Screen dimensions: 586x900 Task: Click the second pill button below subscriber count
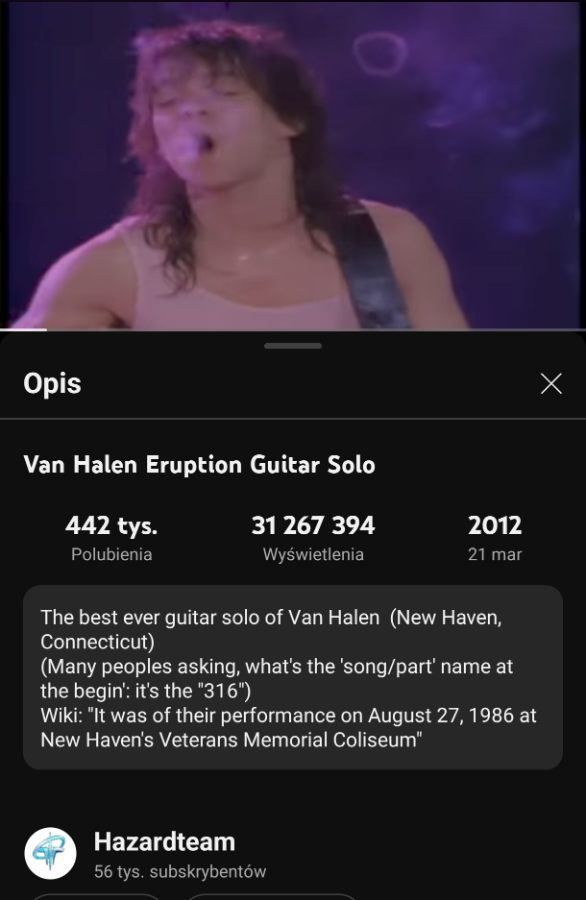pyautogui.click(x=273, y=897)
